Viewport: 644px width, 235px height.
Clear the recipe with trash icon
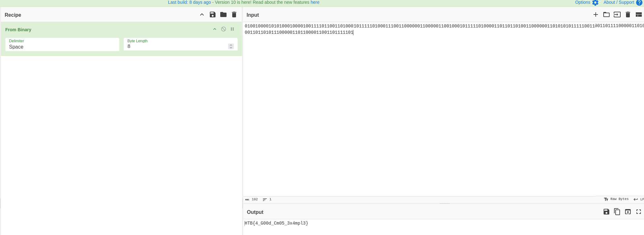coord(234,15)
